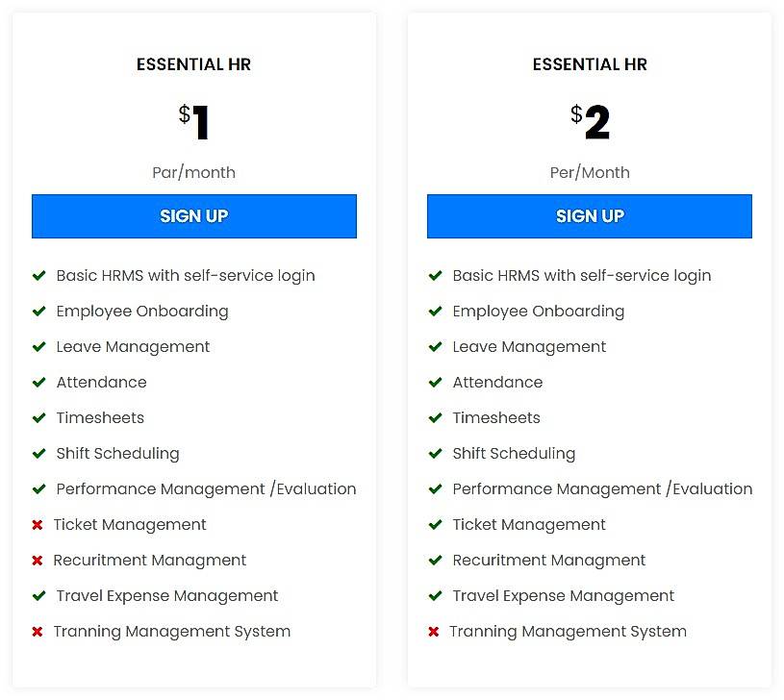
Task: Click the check next to Timesheets in right column
Action: click(435, 418)
